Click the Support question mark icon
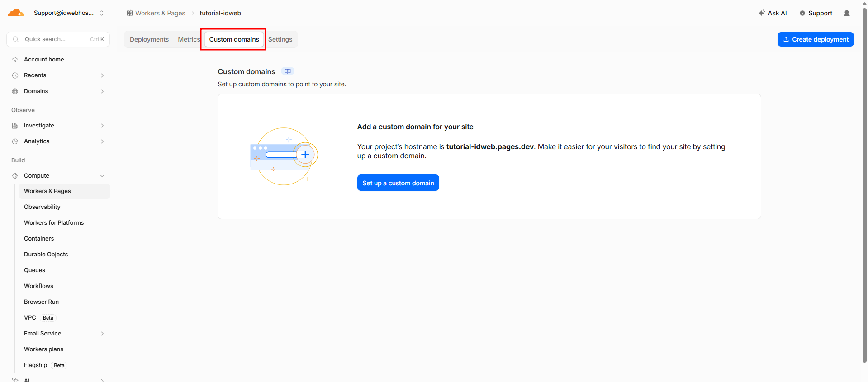The height and width of the screenshot is (382, 868). tap(802, 13)
